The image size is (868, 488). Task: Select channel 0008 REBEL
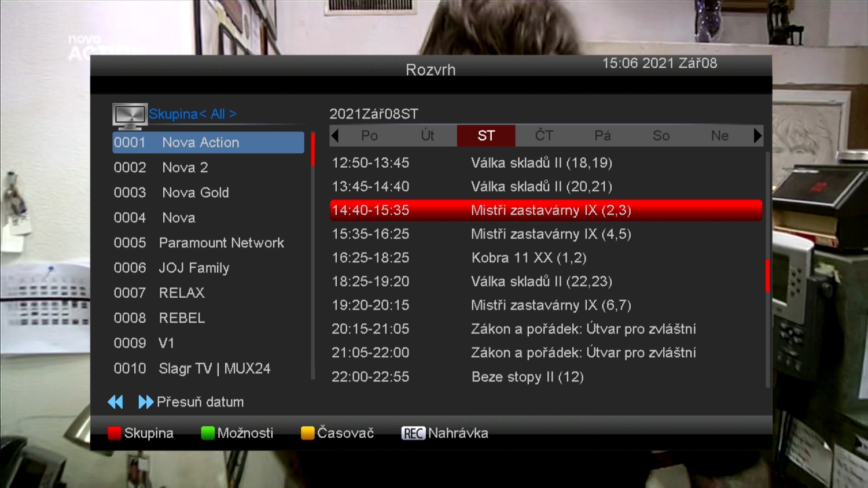pyautogui.click(x=208, y=319)
